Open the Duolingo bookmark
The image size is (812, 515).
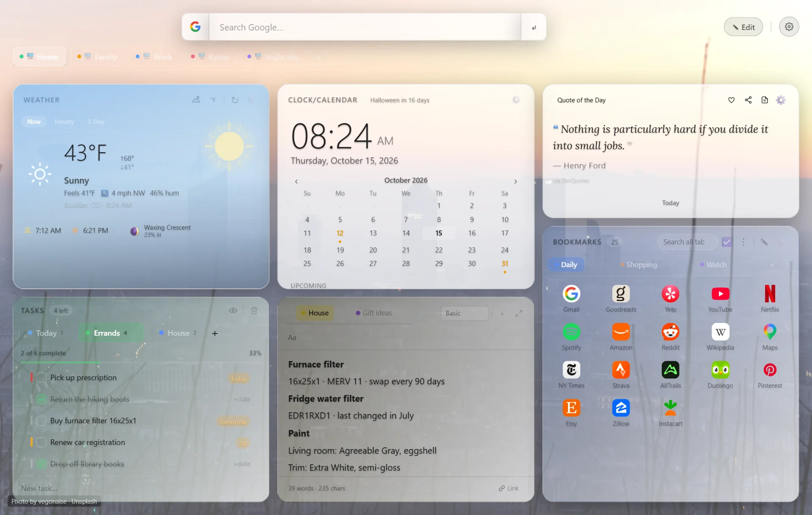(720, 370)
